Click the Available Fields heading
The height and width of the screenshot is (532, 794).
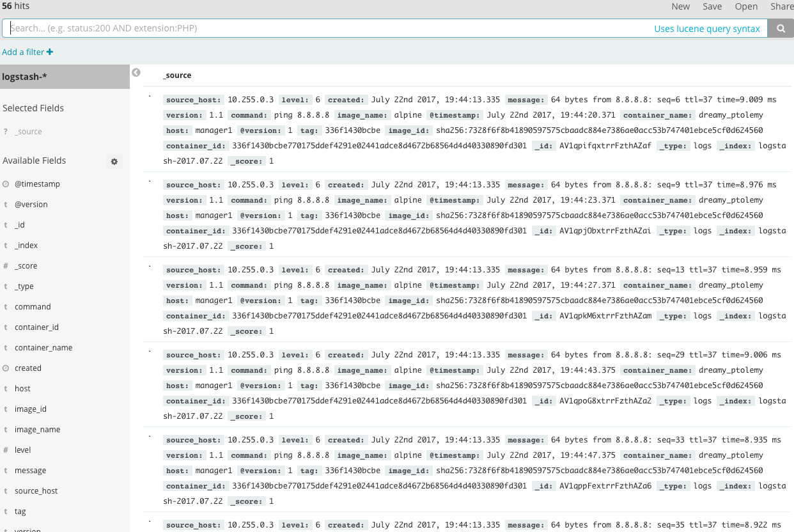[35, 160]
